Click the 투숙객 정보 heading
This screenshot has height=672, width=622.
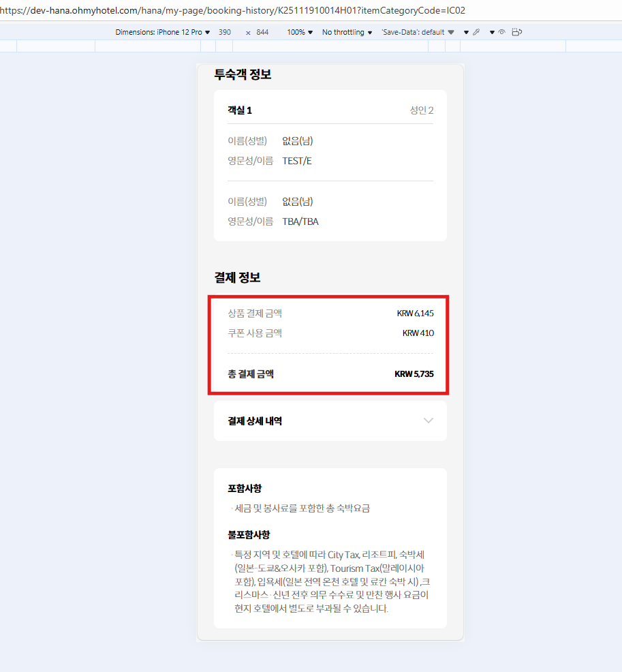pyautogui.click(x=243, y=74)
